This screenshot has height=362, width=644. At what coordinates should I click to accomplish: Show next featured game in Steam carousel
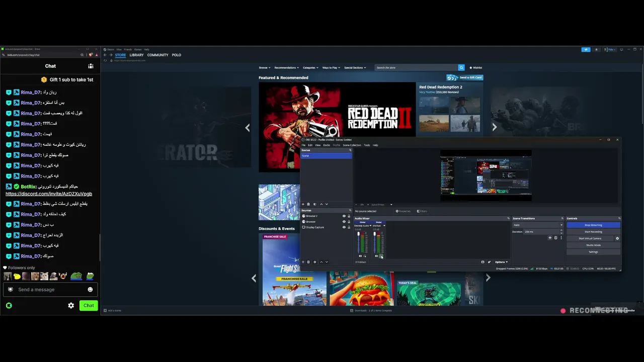coord(494,127)
